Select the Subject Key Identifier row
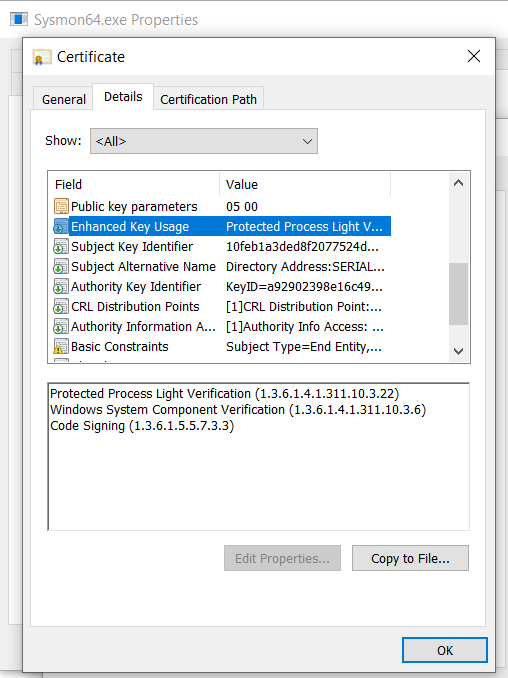The height and width of the screenshot is (678, 508). tap(222, 246)
